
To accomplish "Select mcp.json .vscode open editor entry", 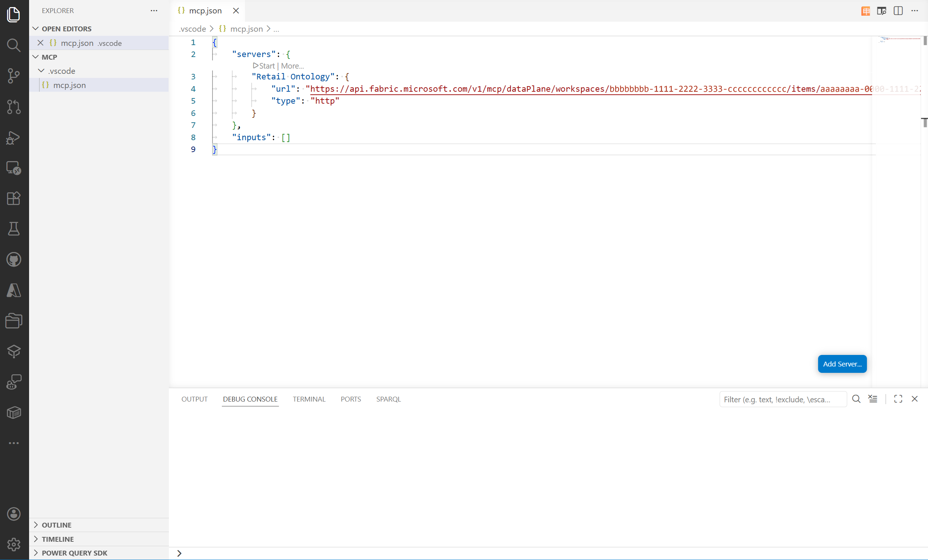I will coord(99,43).
